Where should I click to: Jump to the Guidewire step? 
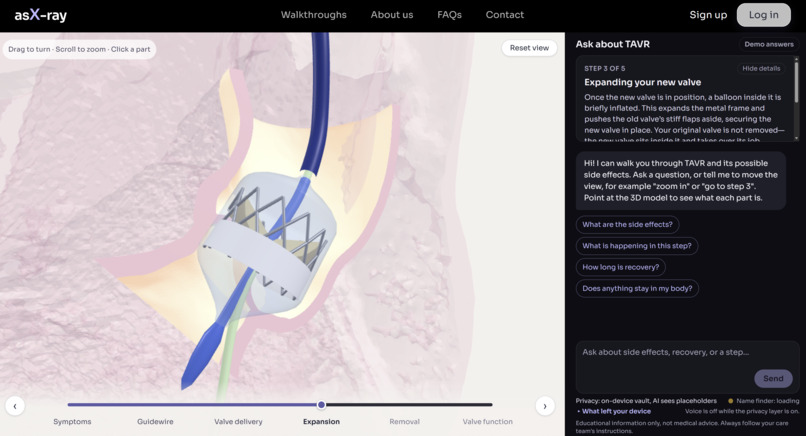pos(155,422)
